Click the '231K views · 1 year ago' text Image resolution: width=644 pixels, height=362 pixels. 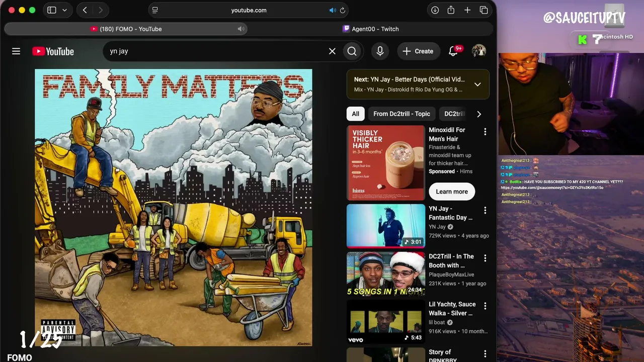click(x=457, y=284)
